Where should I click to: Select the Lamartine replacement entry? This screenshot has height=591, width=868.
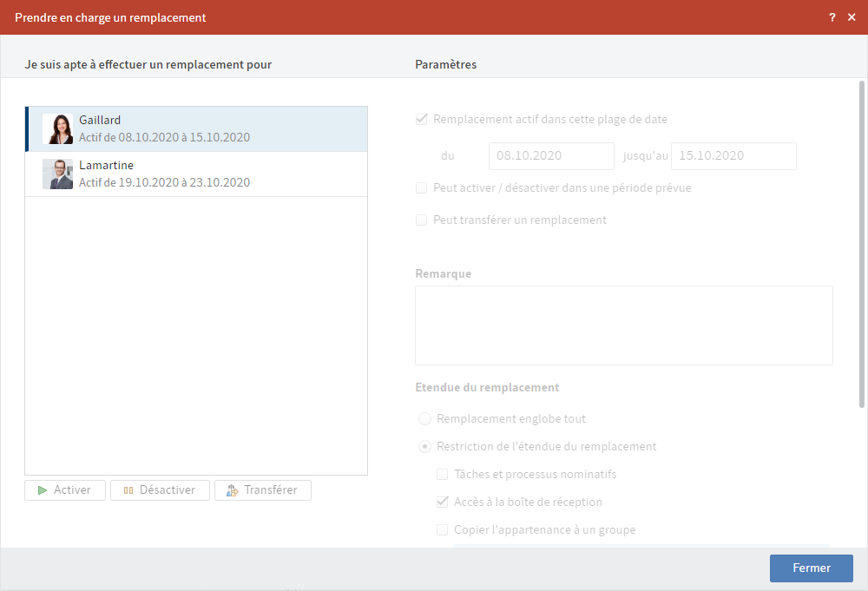coord(196,174)
